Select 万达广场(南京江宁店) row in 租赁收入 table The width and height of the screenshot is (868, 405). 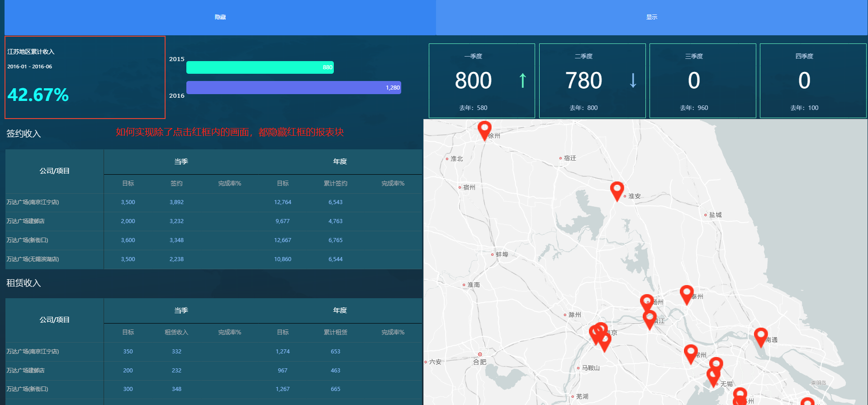coord(213,352)
